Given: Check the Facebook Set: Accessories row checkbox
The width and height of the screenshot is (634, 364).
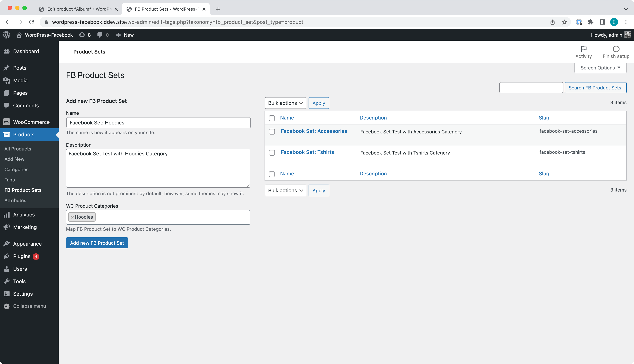Looking at the screenshot, I should (x=272, y=131).
